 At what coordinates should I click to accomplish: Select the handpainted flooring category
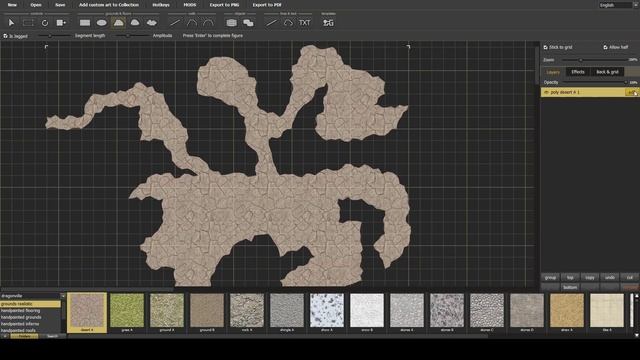(x=31, y=311)
